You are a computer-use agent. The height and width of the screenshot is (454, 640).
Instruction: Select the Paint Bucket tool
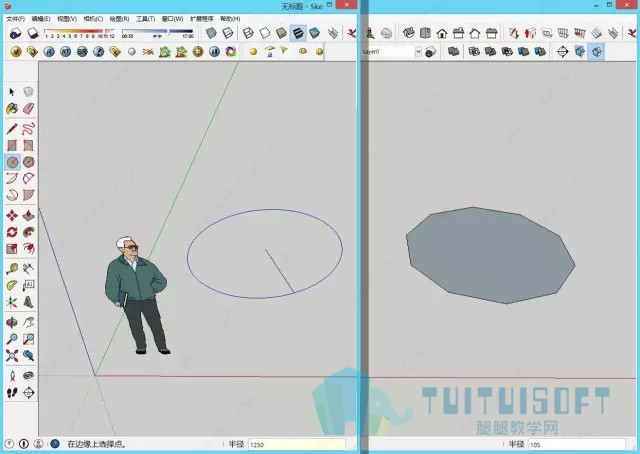(12, 109)
